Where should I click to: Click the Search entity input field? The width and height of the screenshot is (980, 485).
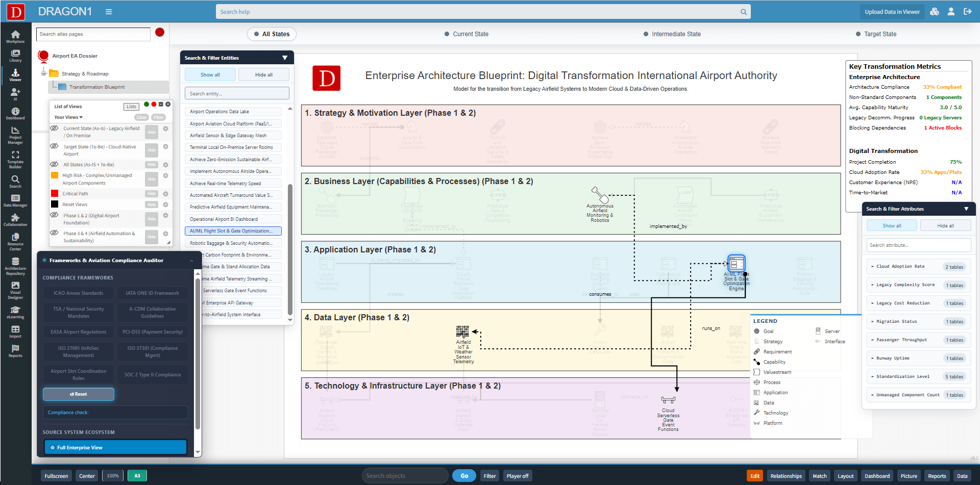tap(237, 93)
